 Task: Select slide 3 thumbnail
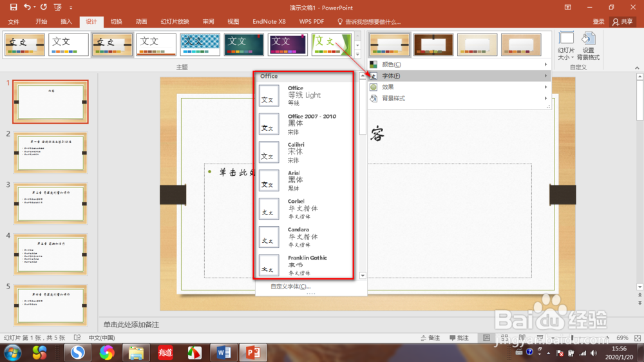pyautogui.click(x=50, y=204)
